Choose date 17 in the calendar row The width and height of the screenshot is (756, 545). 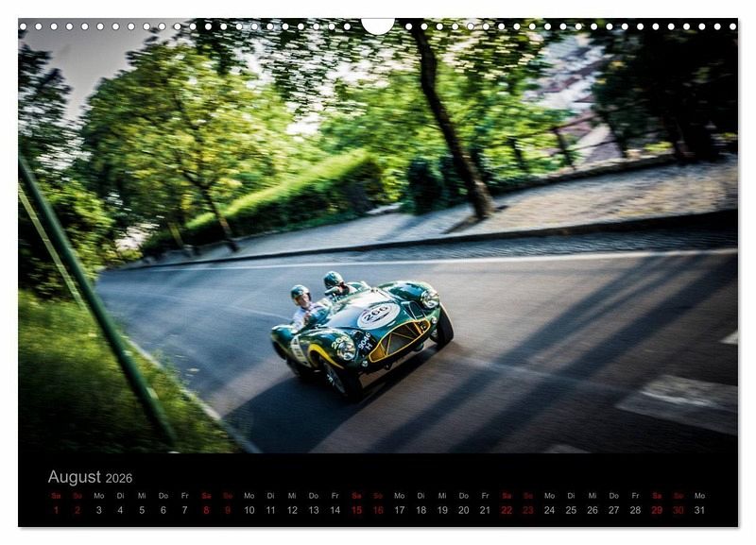[x=399, y=510]
